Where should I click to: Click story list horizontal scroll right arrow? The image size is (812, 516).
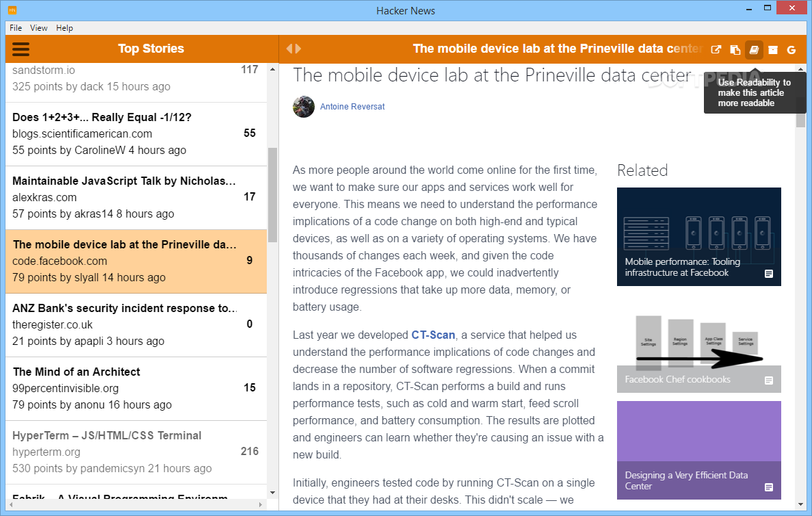pyautogui.click(x=261, y=504)
